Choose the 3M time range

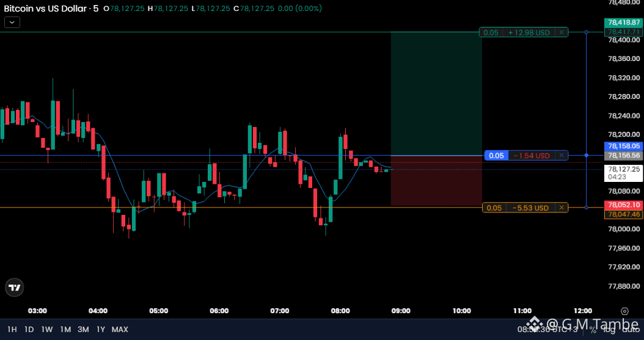tap(83, 330)
